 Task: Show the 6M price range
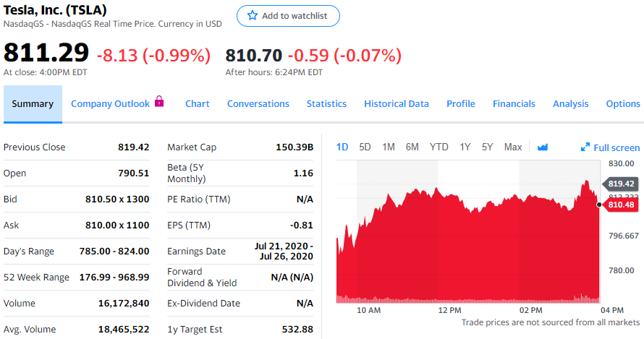pos(412,147)
